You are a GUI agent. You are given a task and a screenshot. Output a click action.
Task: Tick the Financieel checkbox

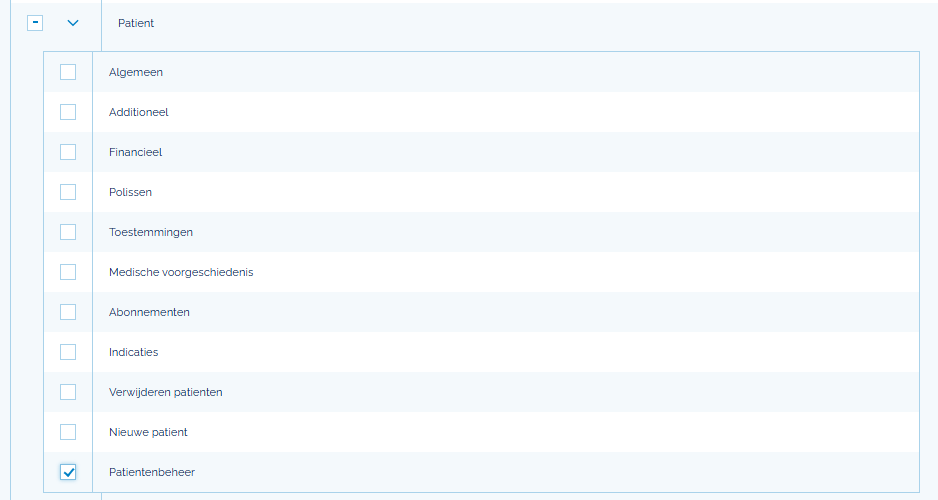point(68,152)
